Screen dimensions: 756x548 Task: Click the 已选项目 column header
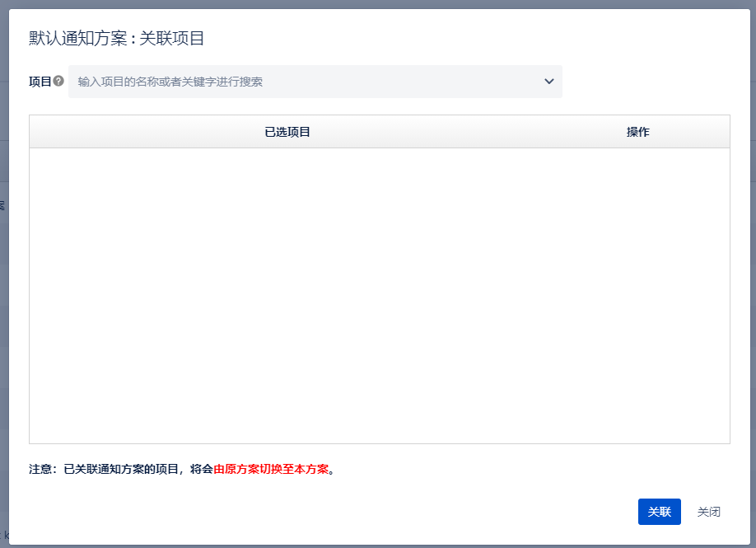coord(287,132)
